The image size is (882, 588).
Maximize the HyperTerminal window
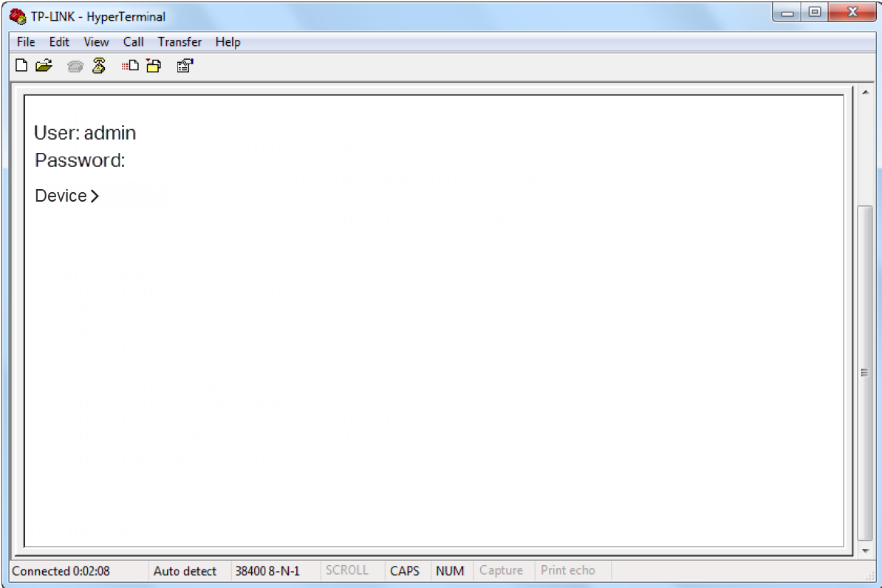click(x=815, y=13)
